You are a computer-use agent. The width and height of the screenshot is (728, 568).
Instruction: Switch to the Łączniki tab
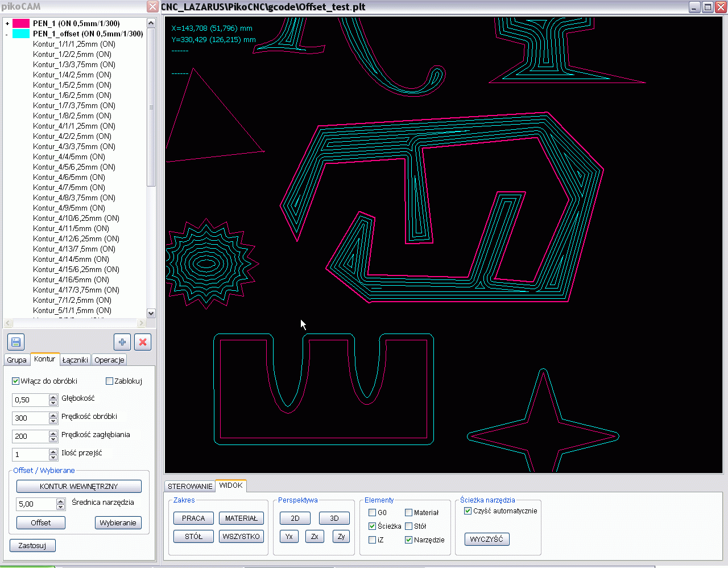tap(75, 360)
